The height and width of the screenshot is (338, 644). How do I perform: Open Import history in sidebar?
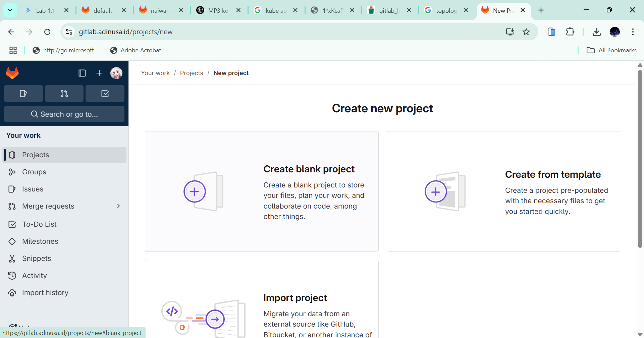[45, 293]
